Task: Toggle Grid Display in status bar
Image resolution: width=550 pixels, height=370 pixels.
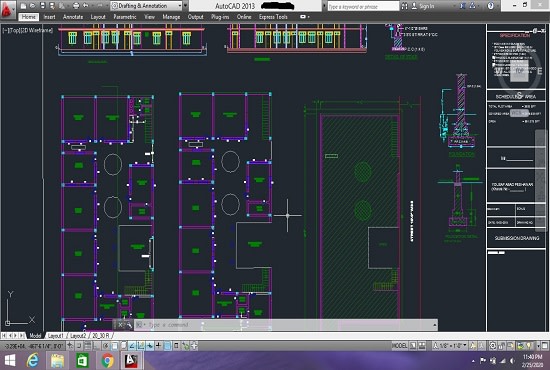Action: [88, 346]
